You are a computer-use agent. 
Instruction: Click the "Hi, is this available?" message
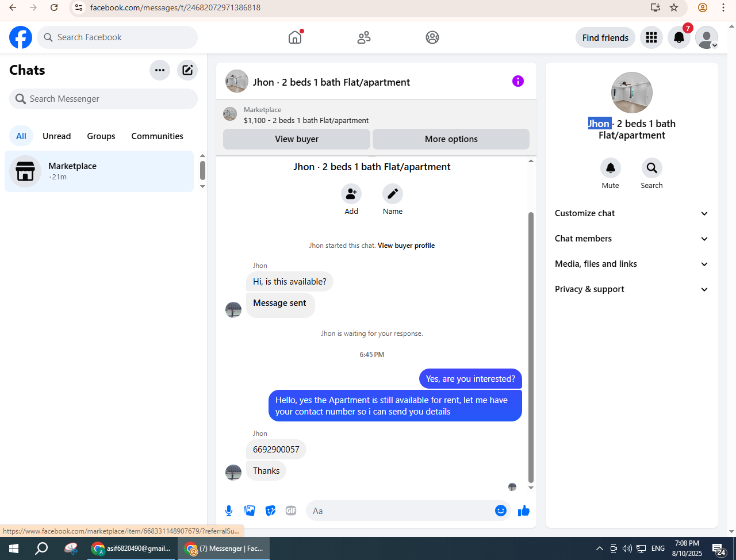[x=290, y=282]
